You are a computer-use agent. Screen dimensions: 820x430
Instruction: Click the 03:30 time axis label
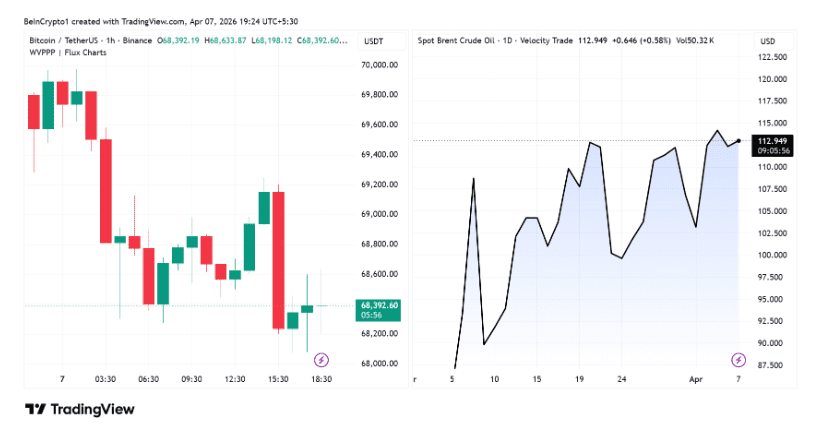(x=105, y=379)
